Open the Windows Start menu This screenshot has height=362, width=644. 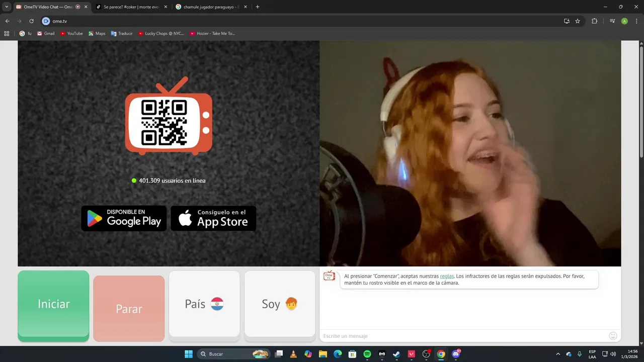point(189,354)
